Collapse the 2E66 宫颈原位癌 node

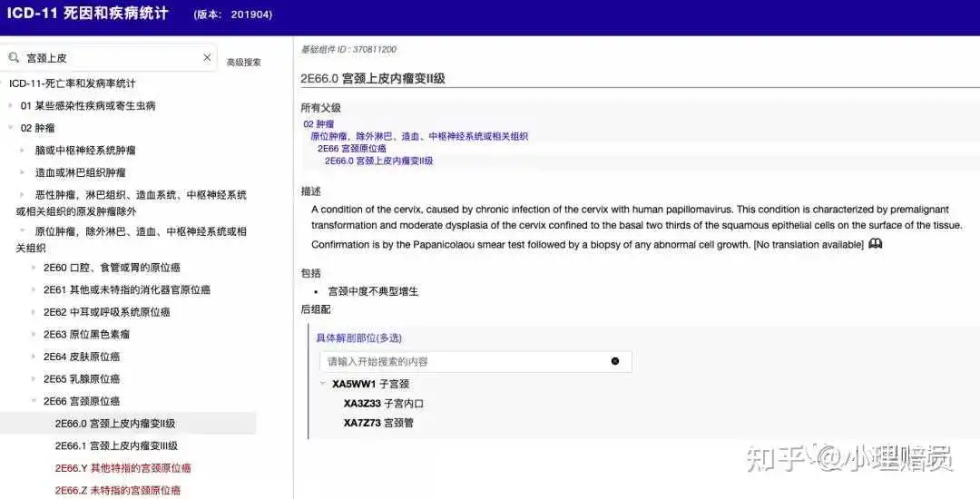point(34,401)
